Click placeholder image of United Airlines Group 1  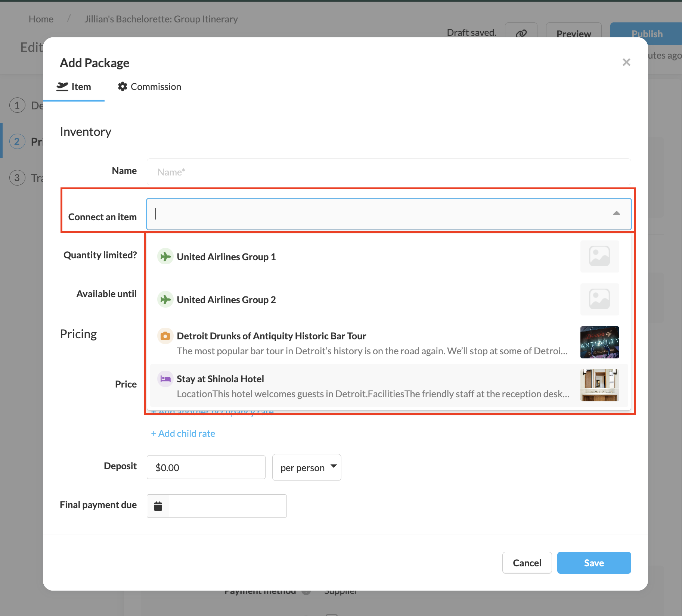pos(599,256)
